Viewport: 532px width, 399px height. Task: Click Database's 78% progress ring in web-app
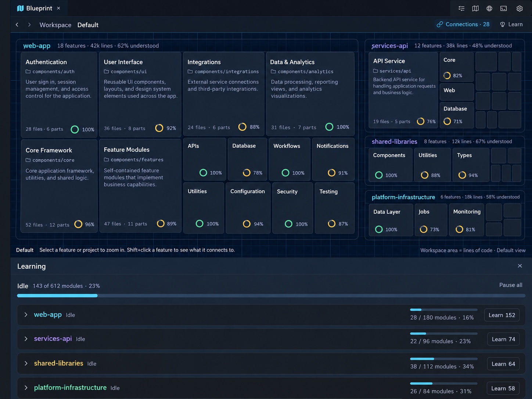point(247,173)
